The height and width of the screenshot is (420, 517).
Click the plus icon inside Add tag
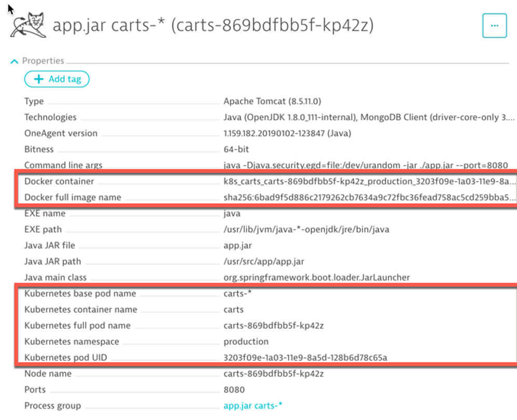pos(38,79)
